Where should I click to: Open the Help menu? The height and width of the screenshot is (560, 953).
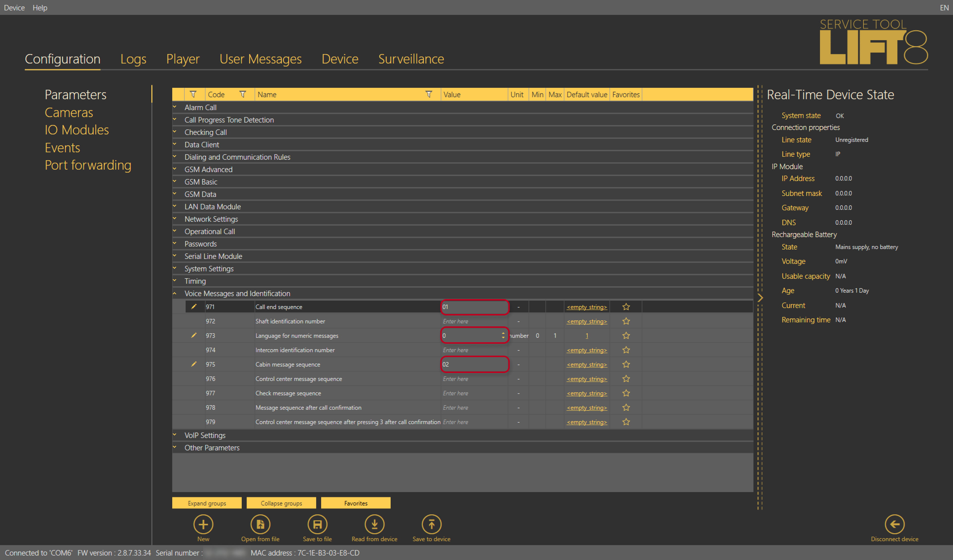pos(40,7)
